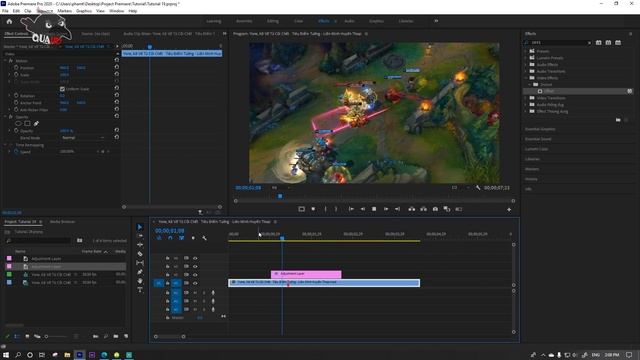Open the Edit menu
This screenshot has height=360, width=640.
16,11
